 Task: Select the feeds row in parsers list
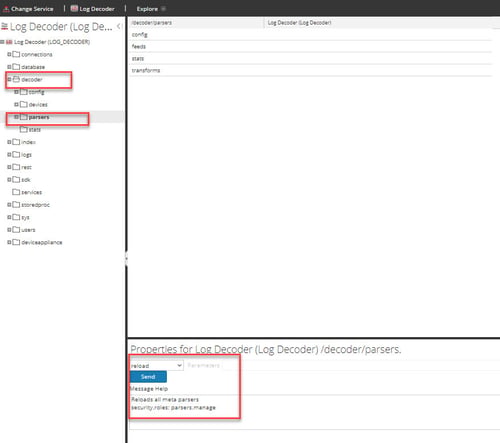pos(310,46)
